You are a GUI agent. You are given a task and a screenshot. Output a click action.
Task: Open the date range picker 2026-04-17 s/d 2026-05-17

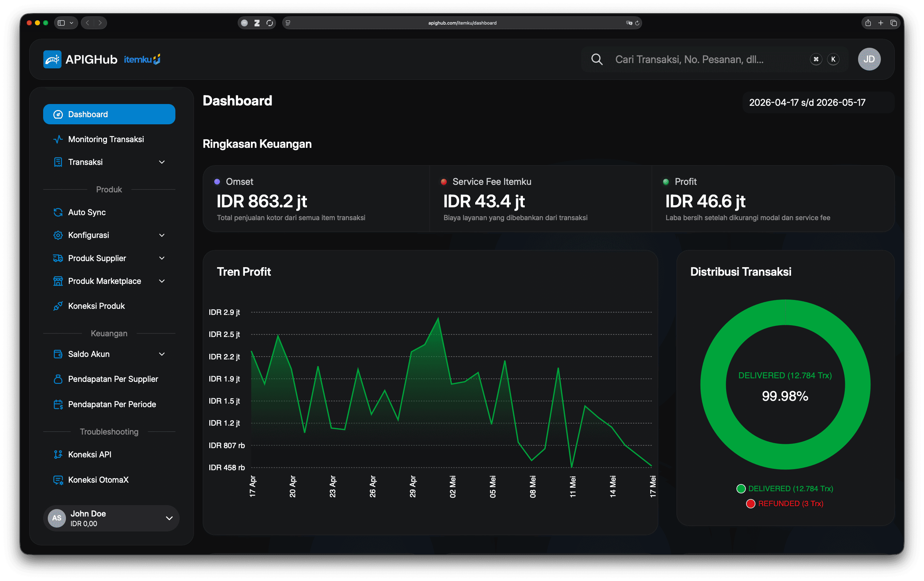click(x=818, y=102)
